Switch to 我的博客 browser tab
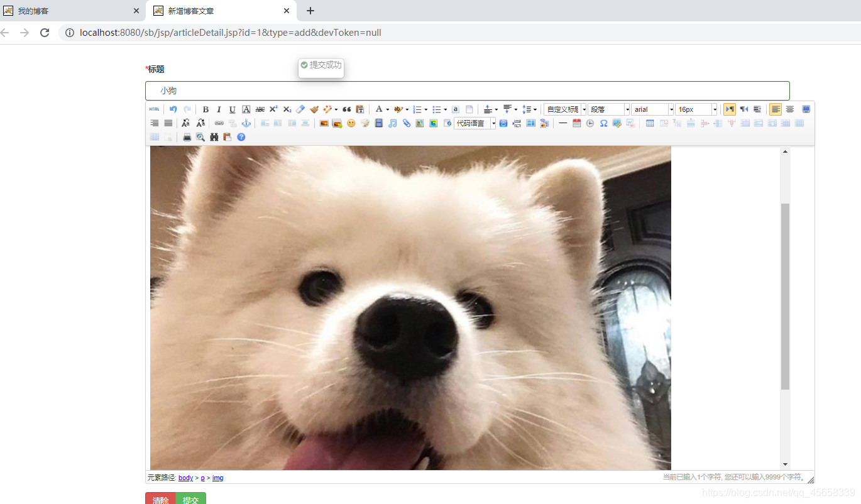The width and height of the screenshot is (861, 504). pos(72,11)
